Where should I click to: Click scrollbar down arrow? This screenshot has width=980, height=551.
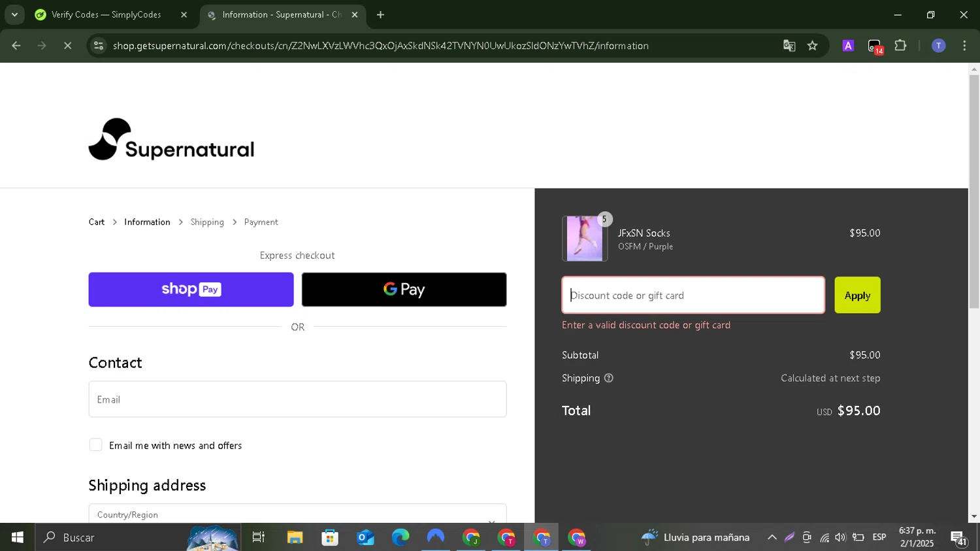click(x=974, y=516)
